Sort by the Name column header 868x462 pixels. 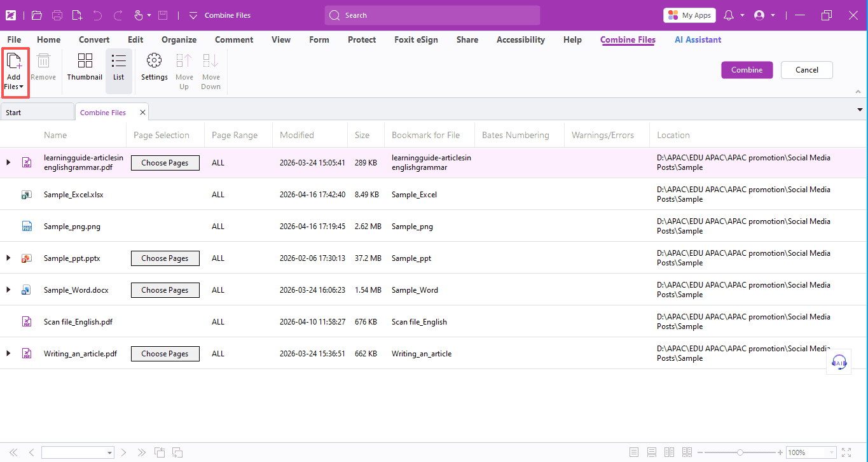[55, 135]
